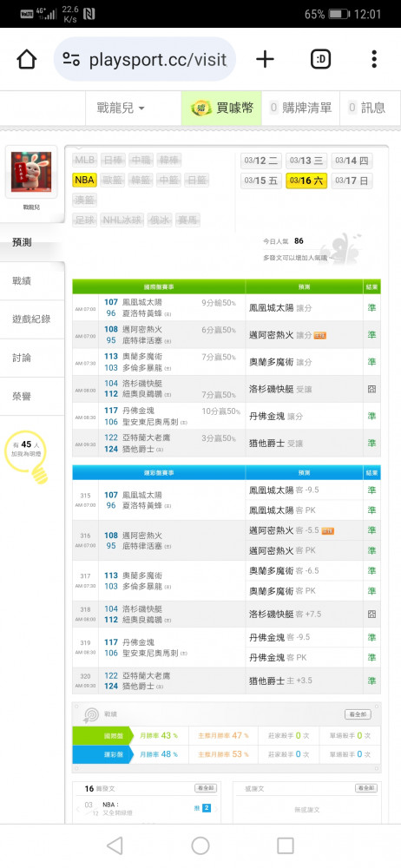The image size is (401, 868).
Task: Click 看全部 in the 發文 panel
Action: (x=206, y=788)
